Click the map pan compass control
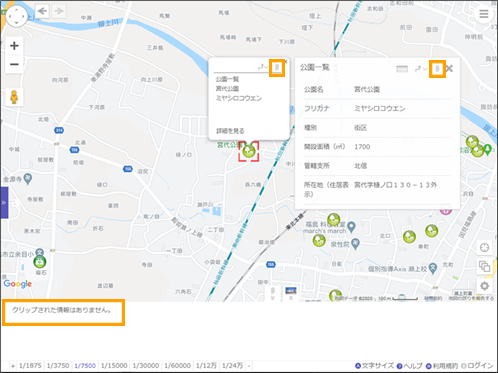Viewport: 498px width, 373px height. [x=16, y=16]
